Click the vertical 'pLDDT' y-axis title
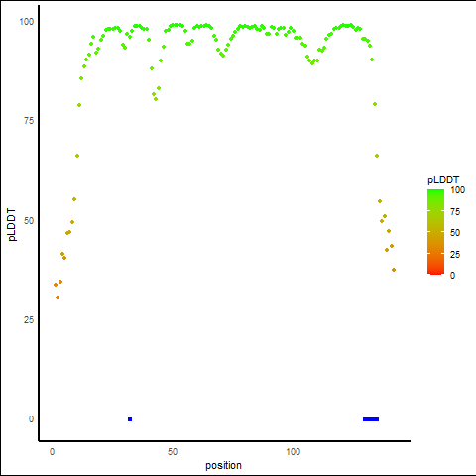 point(12,225)
